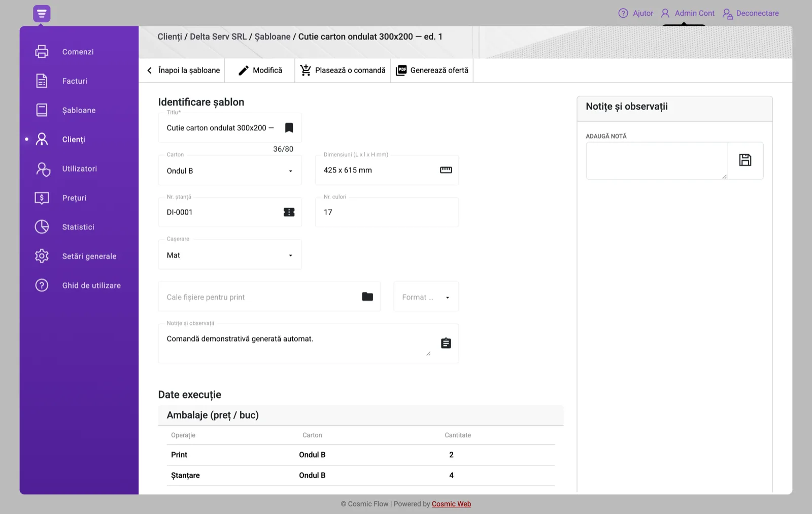Click Plasează o comandă button
Image resolution: width=812 pixels, height=514 pixels.
(x=343, y=70)
